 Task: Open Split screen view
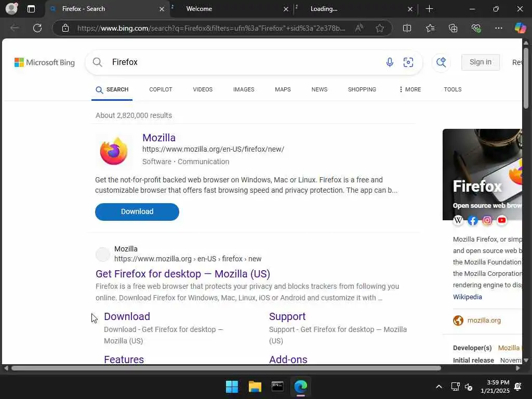point(407,28)
